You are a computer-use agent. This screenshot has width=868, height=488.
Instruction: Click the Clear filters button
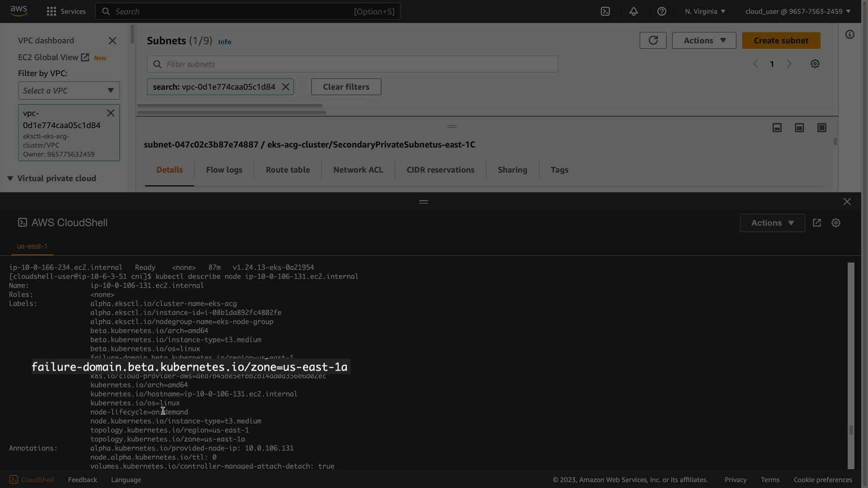[346, 87]
